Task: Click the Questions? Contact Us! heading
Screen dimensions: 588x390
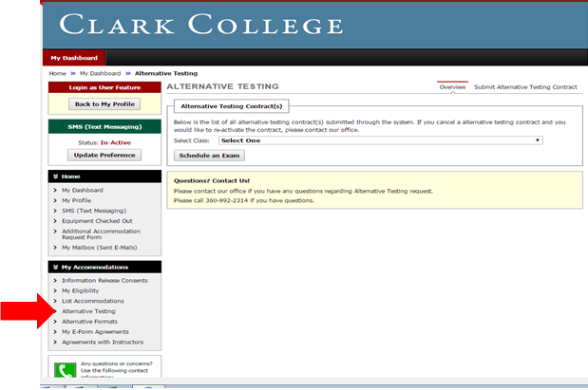Action: [x=212, y=180]
